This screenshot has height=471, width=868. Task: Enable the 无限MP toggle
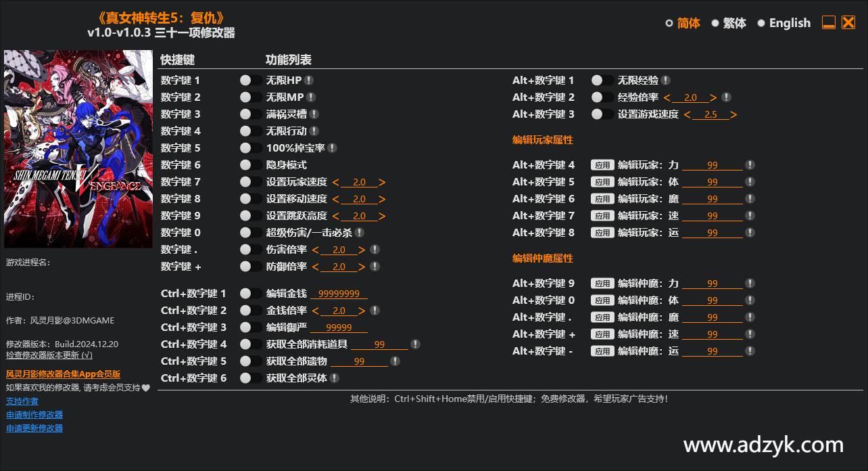[x=251, y=97]
